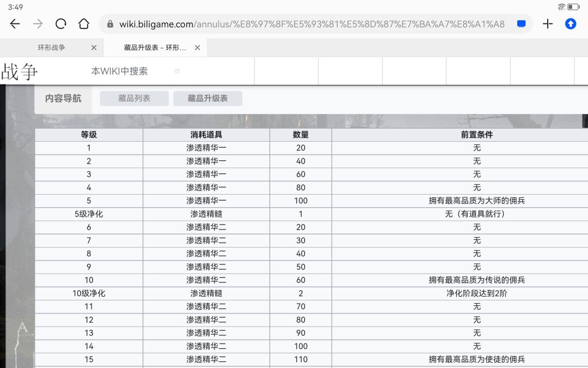Open a new tab with the plus icon
This screenshot has width=588, height=368.
(548, 24)
